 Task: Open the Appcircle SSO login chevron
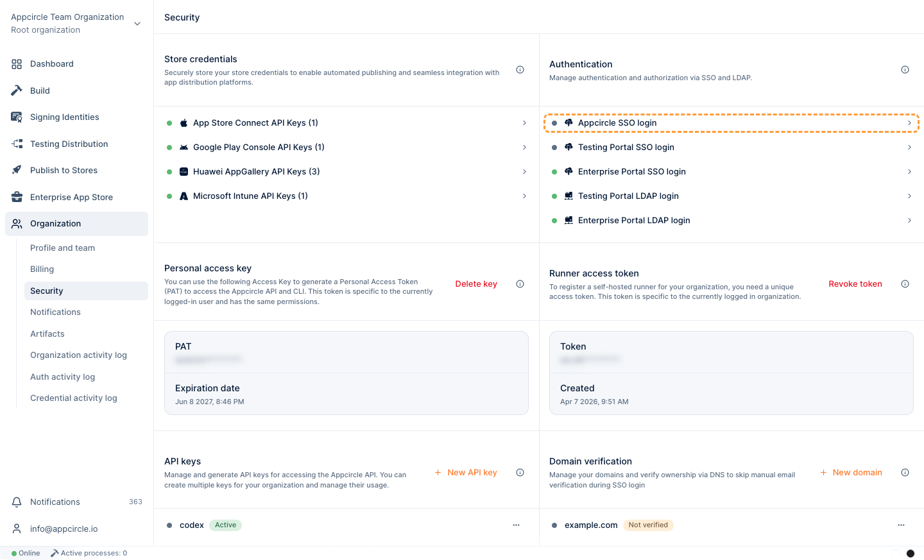point(909,123)
